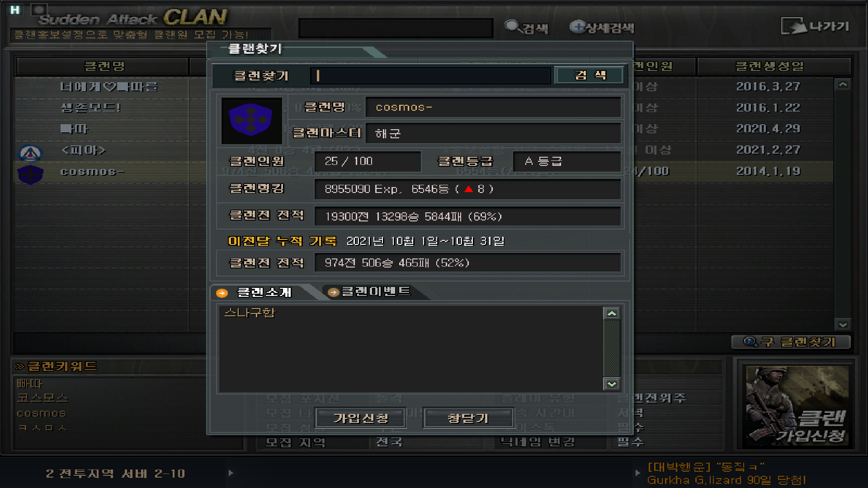Click the clan list scroll down arrow
Viewport: 868px width, 488px height.
click(843, 324)
